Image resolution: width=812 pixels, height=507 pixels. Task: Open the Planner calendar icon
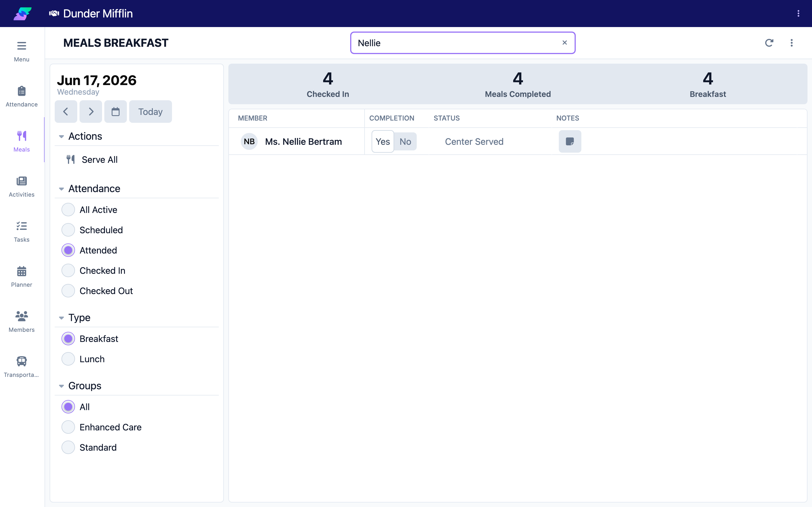(21, 271)
